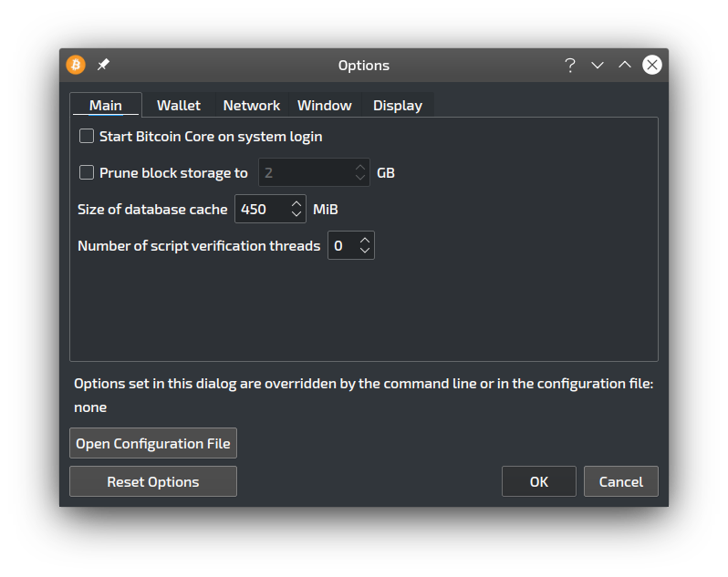Enable Start Bitcoin Core on system login

[x=87, y=137]
